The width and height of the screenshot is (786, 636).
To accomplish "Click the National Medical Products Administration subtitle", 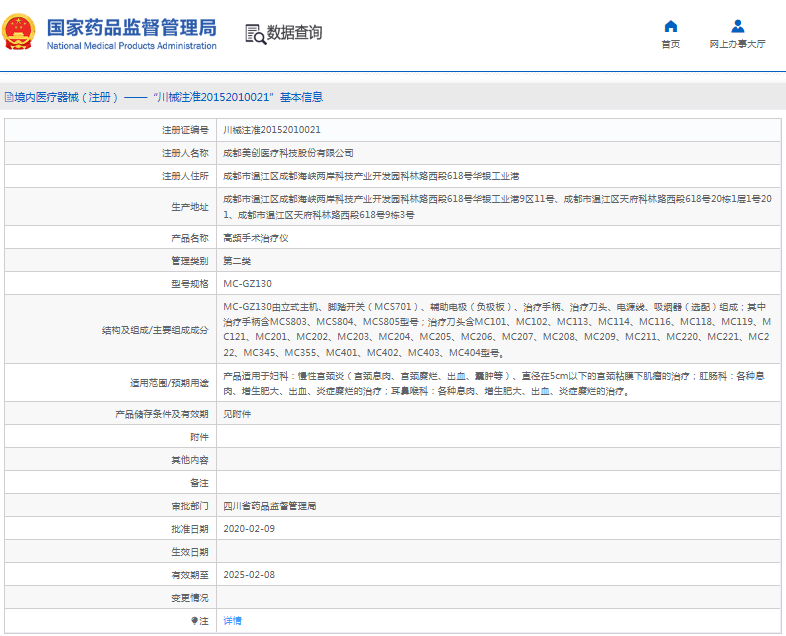I will (131, 46).
